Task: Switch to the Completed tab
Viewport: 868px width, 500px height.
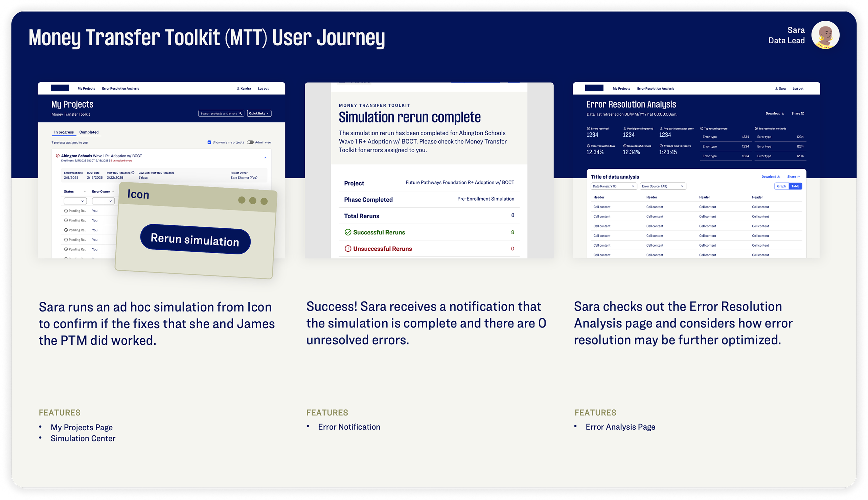Action: coord(89,132)
